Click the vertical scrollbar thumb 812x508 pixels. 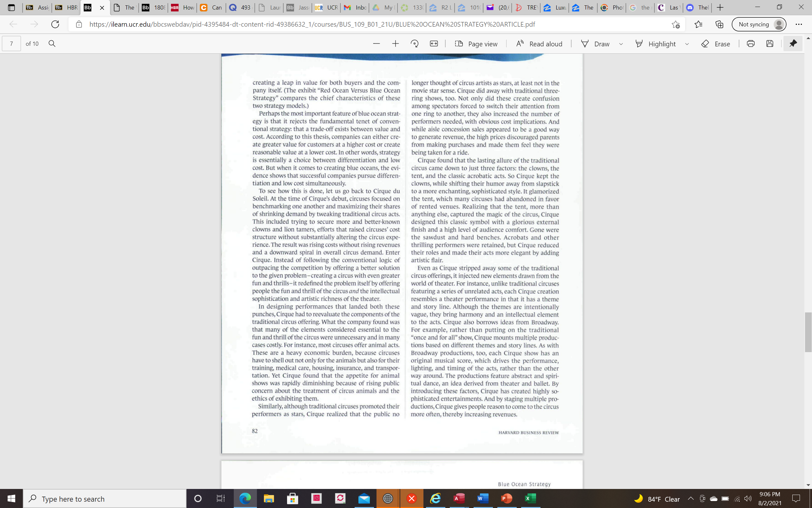point(808,332)
